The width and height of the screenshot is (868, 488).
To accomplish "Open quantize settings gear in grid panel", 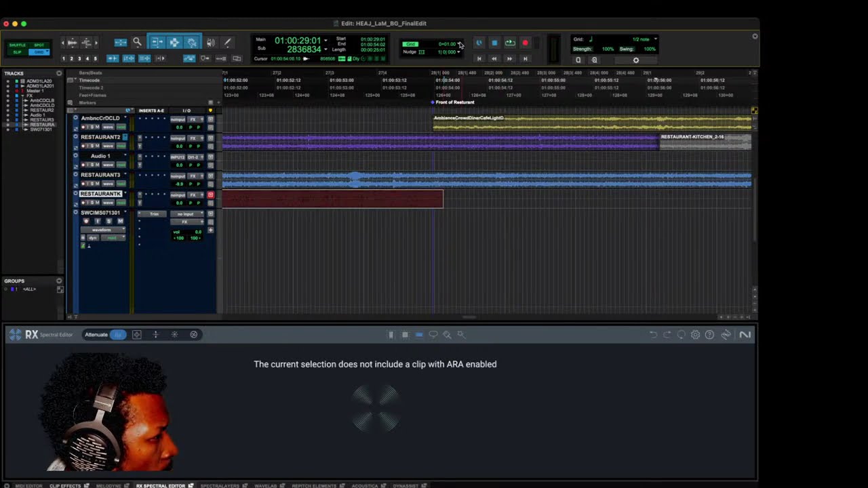I will coord(635,60).
